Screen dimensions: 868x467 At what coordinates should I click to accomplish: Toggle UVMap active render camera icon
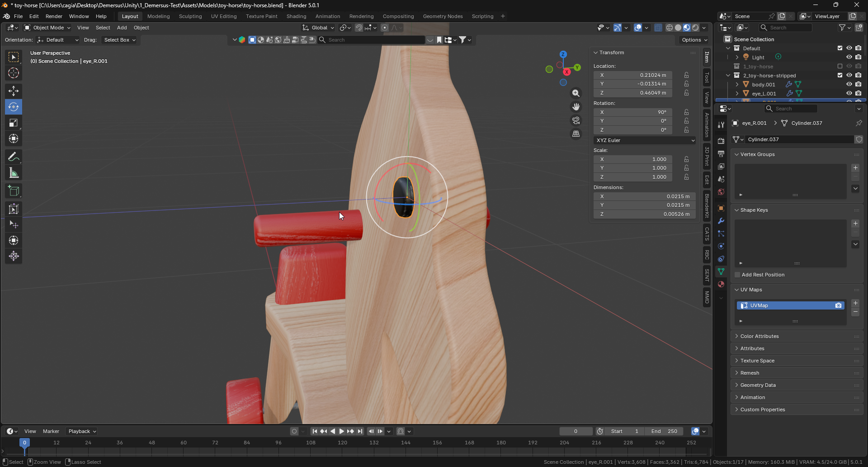(838, 305)
